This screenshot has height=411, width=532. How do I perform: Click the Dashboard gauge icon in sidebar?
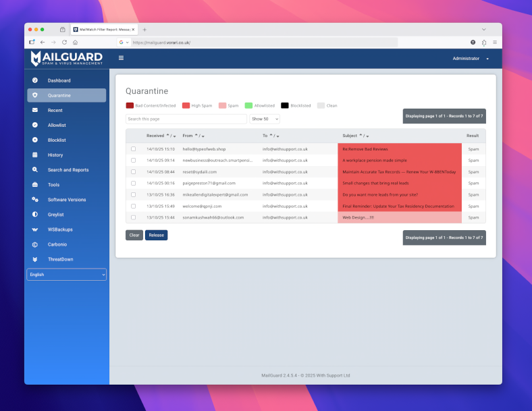pos(35,80)
